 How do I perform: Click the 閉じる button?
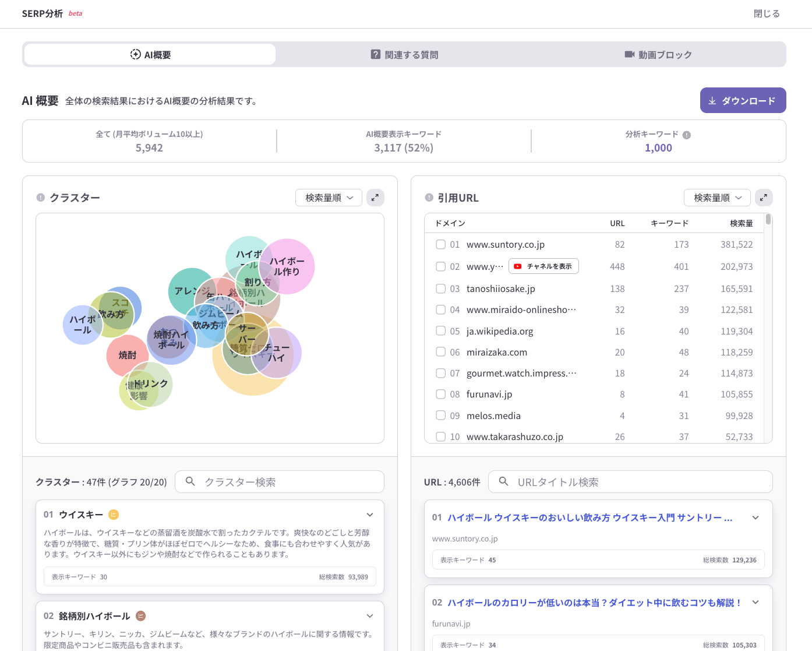tap(767, 13)
